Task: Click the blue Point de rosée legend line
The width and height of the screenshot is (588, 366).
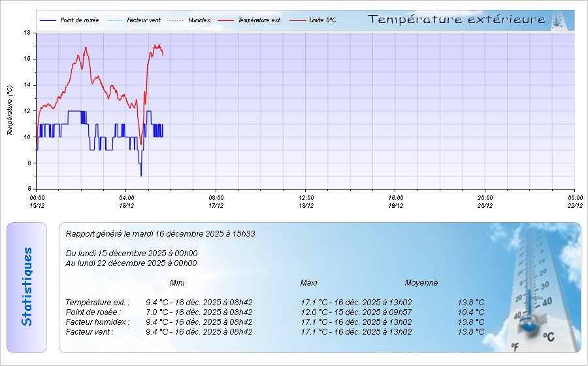Action: pos(48,20)
